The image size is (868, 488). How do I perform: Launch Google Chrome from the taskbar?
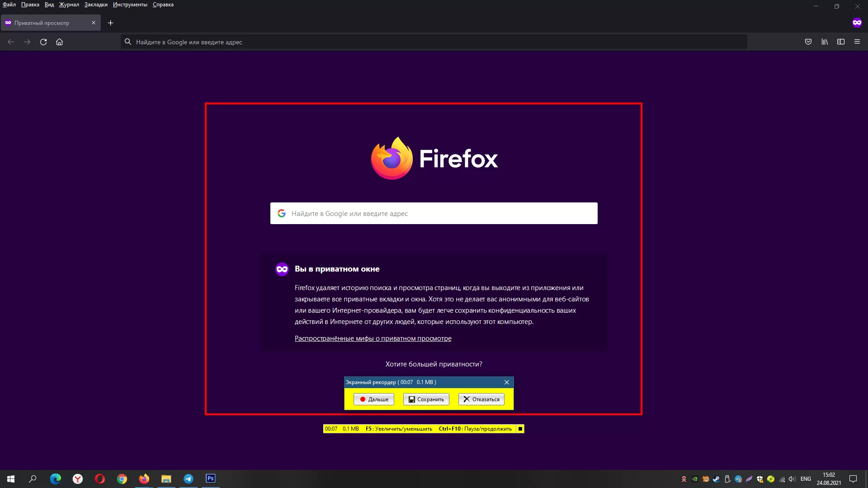click(122, 479)
